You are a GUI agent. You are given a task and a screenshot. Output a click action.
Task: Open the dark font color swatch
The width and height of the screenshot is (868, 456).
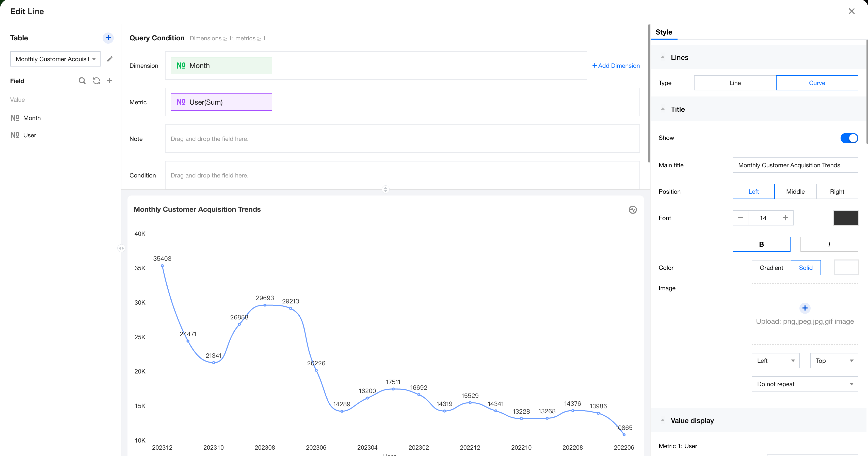[845, 218]
